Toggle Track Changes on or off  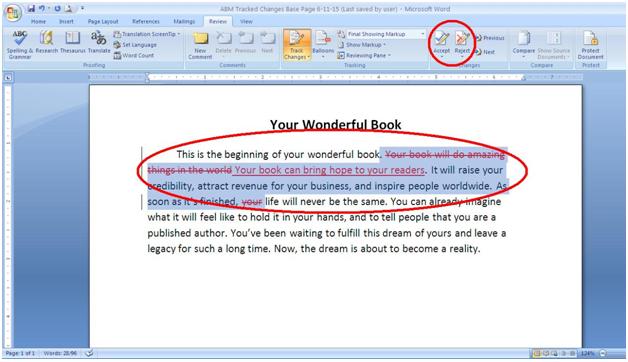[297, 45]
